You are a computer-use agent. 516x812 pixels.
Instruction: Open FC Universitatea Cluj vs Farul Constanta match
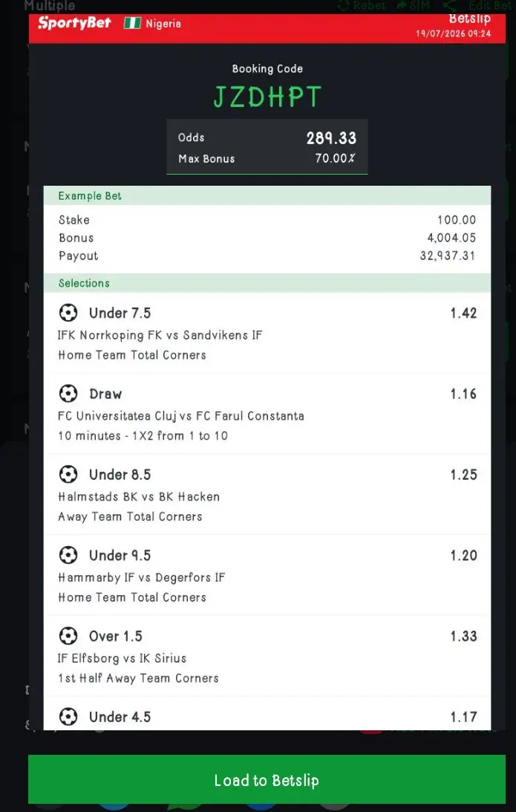(181, 416)
